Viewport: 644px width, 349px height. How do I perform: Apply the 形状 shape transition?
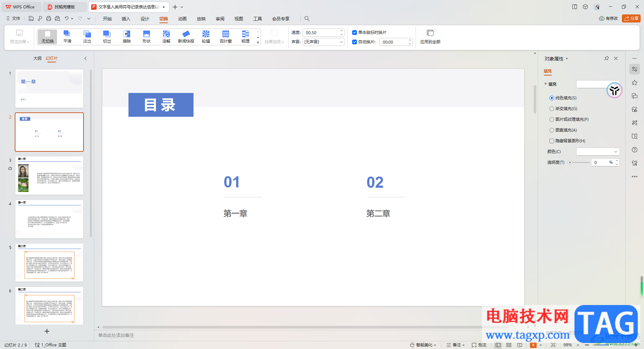coord(147,37)
